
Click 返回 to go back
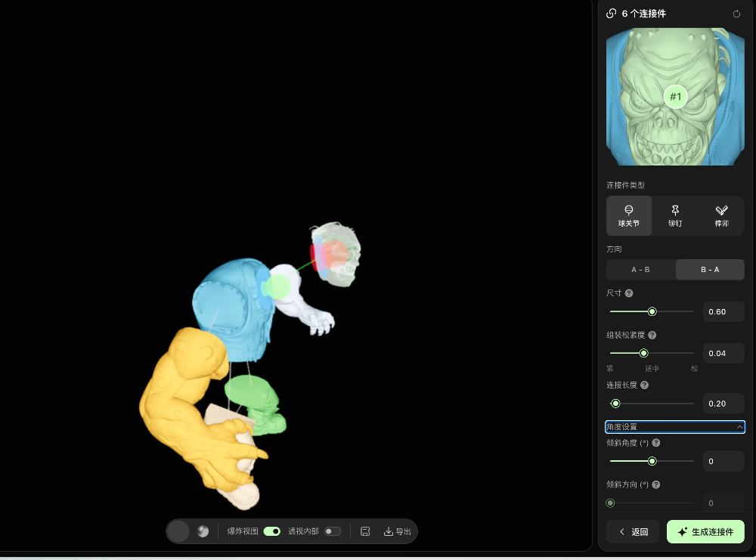[x=634, y=532]
